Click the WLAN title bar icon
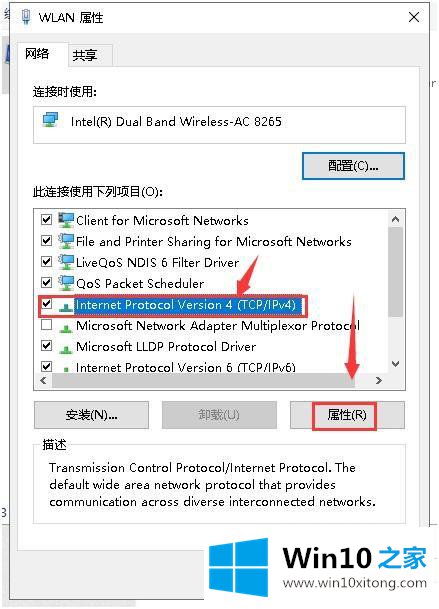 click(x=26, y=17)
